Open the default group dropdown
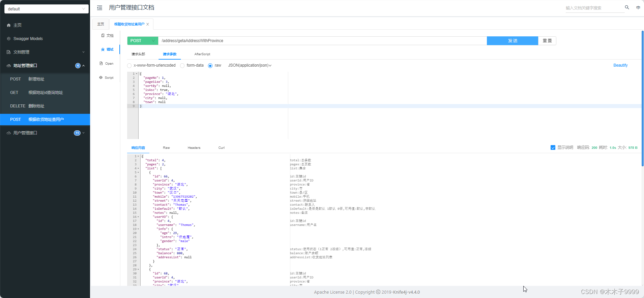 [47, 9]
